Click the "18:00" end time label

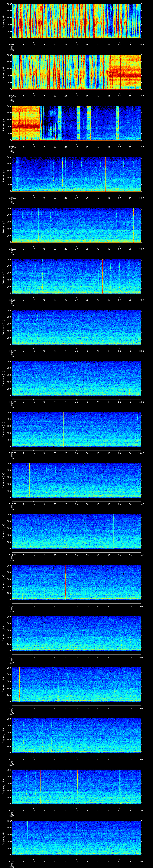(x=141, y=862)
